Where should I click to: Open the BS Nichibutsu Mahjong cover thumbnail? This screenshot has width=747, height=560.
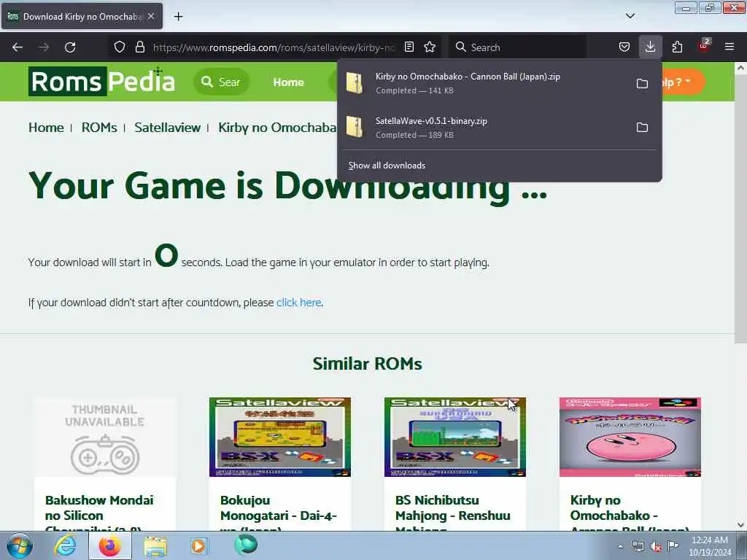(x=455, y=437)
